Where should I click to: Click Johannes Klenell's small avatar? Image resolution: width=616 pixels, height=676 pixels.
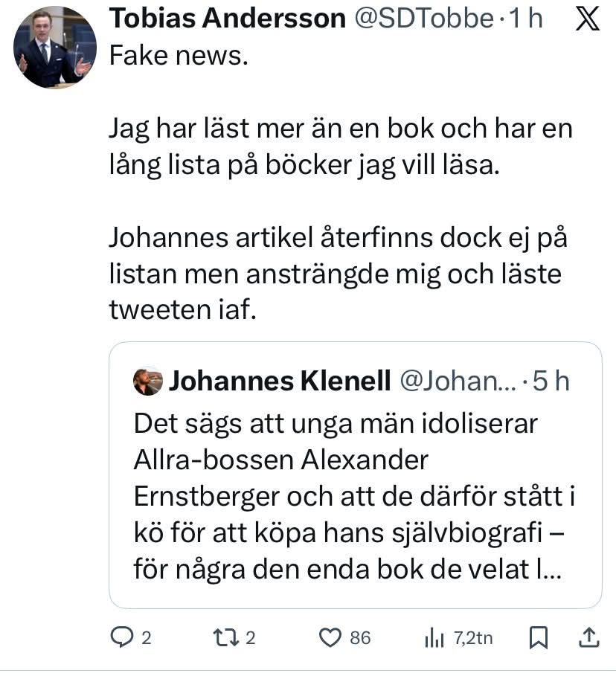tap(147, 382)
